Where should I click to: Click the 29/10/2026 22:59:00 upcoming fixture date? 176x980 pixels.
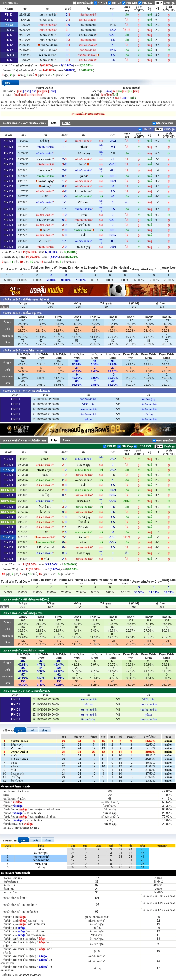pos(45,719)
